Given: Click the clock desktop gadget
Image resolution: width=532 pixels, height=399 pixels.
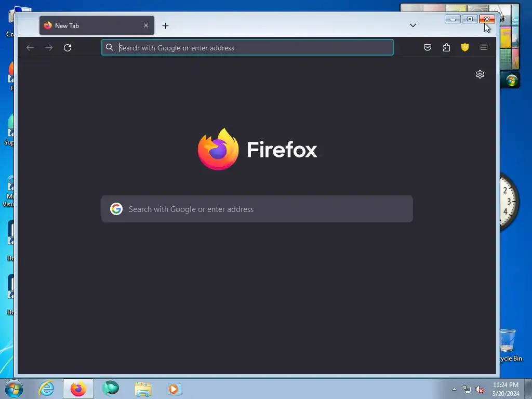Looking at the screenshot, I should pyautogui.click(x=509, y=202).
